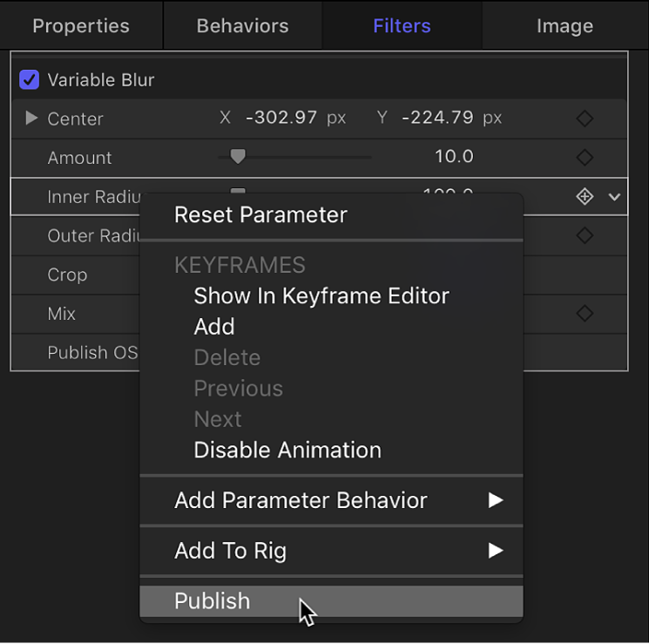The width and height of the screenshot is (649, 644).
Task: Click the Center X value field
Action: 281,119
